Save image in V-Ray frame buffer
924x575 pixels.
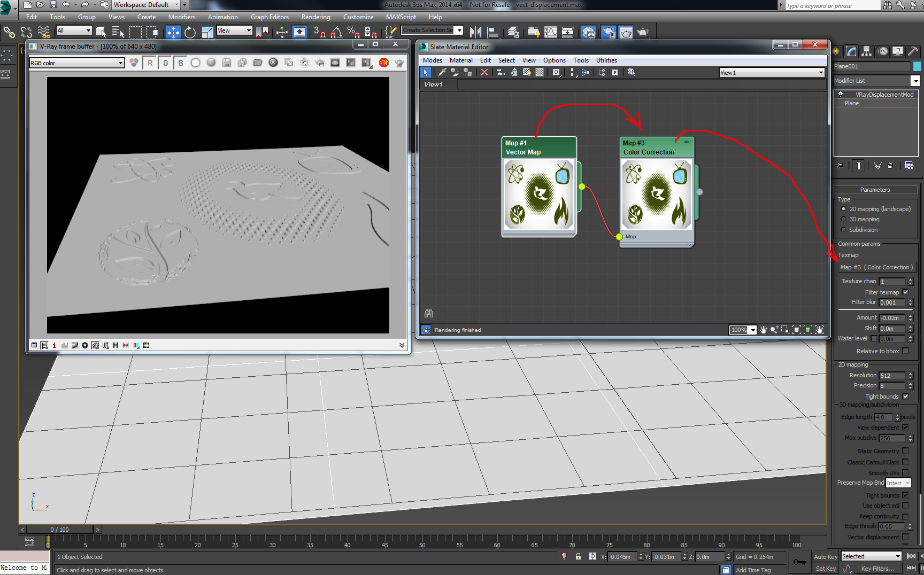click(x=227, y=63)
